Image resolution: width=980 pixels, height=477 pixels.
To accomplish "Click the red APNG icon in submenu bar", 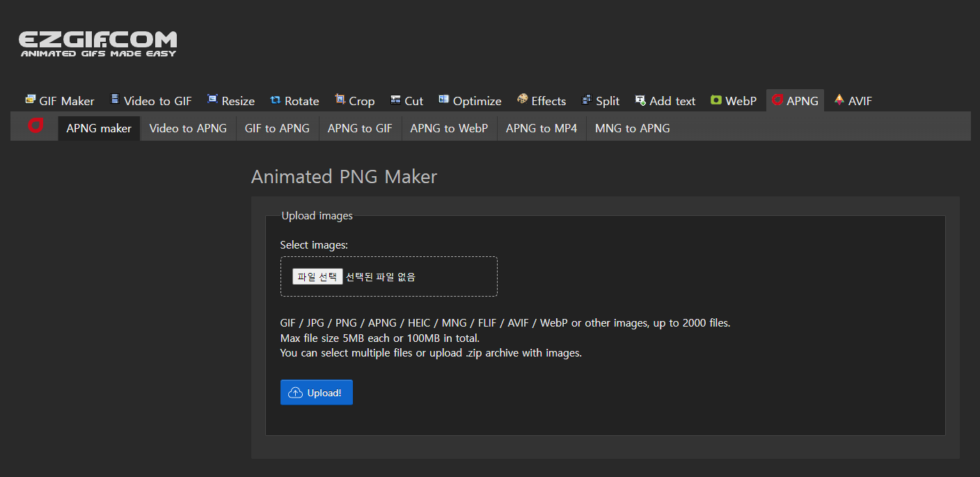I will 35,125.
